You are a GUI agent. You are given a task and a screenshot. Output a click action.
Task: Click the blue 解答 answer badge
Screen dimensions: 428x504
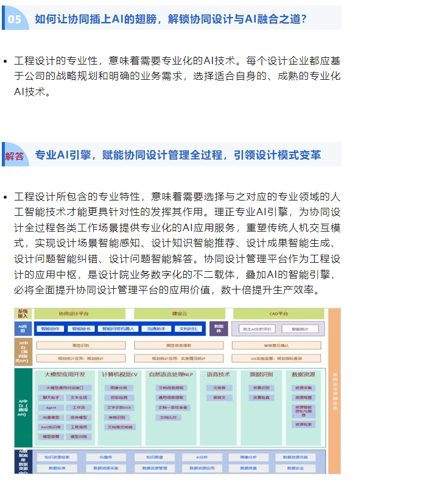click(x=15, y=155)
